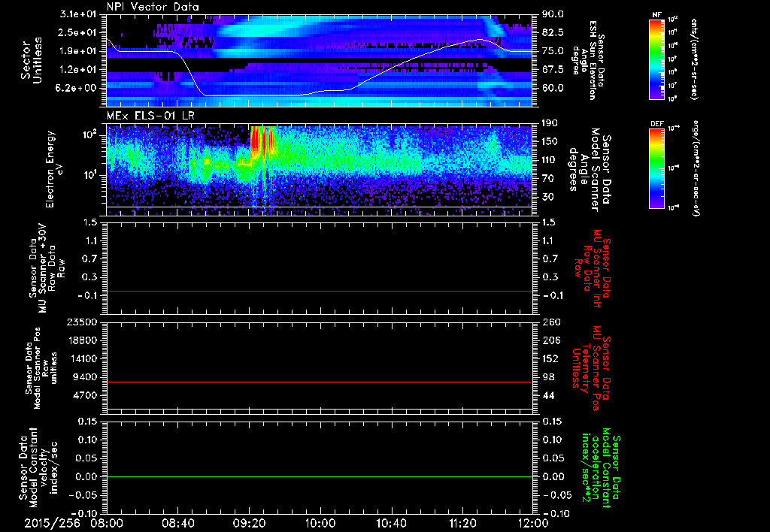The width and height of the screenshot is (770, 532).
Task: Click the 9400 scanner position tick label
Action: pyautogui.click(x=86, y=377)
